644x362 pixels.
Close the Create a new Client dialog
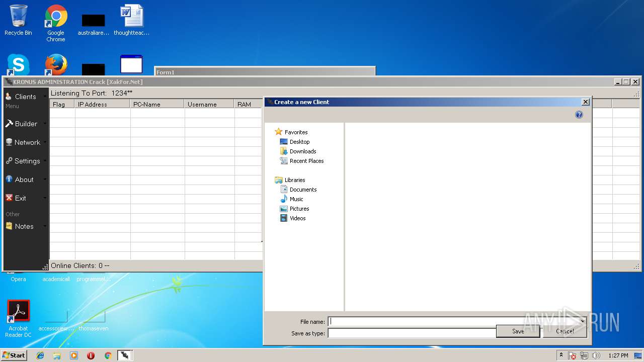click(x=586, y=102)
